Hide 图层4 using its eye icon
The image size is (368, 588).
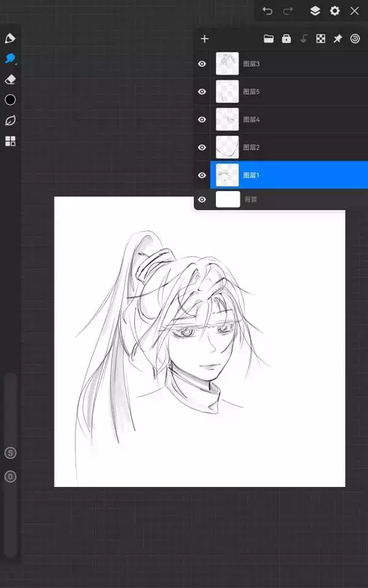(x=202, y=119)
